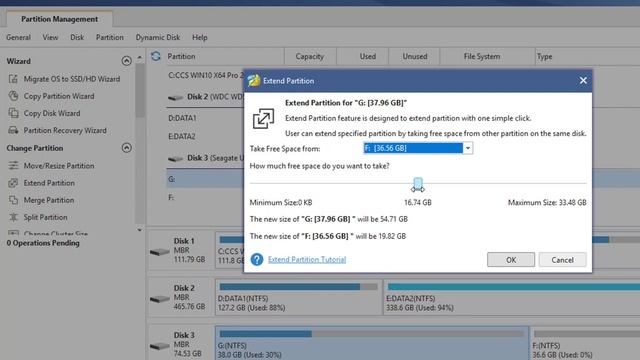Open Take Free Space from dropdown
Screen dimensions: 640x360
[468, 148]
